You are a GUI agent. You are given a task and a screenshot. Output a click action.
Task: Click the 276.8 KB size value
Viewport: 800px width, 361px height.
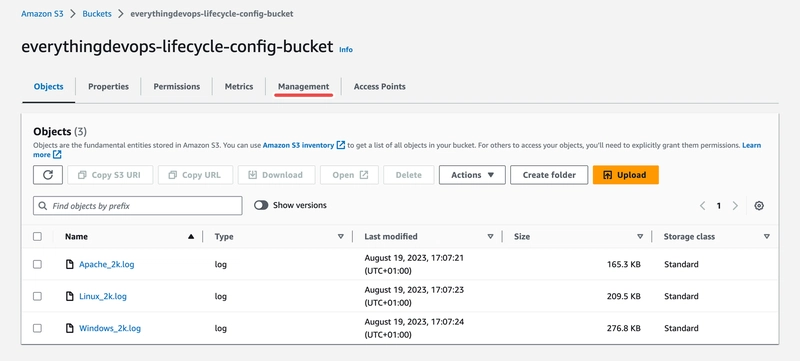(x=624, y=328)
